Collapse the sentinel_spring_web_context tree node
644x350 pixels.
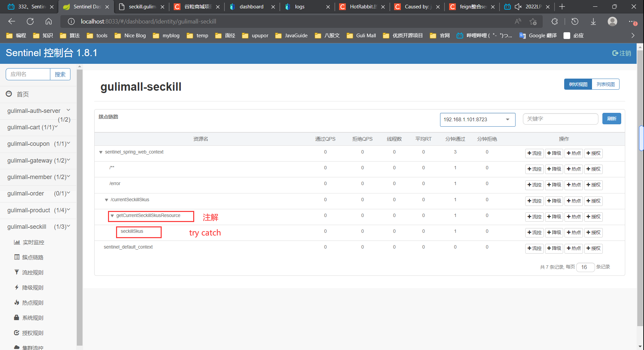(x=101, y=152)
